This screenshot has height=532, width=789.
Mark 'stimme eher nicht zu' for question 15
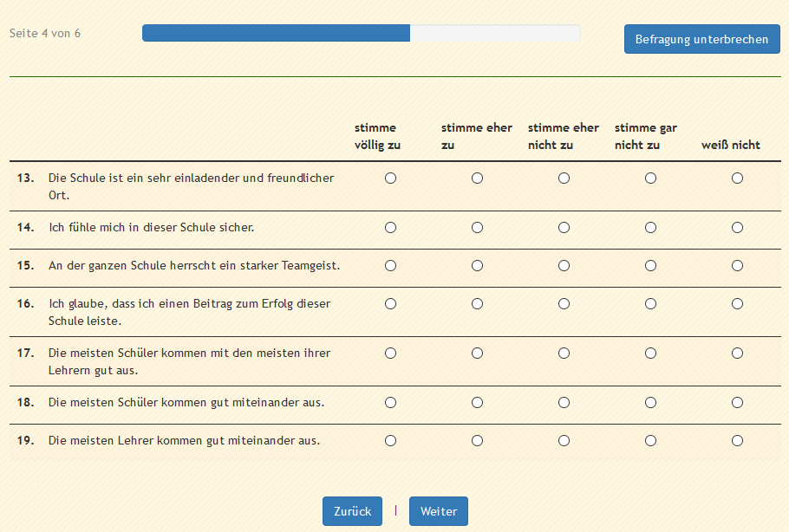tap(564, 265)
